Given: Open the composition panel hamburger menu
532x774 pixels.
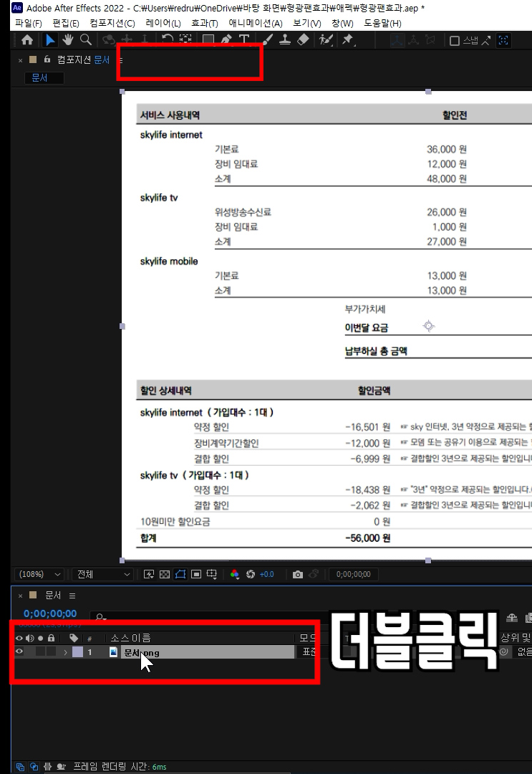Looking at the screenshot, I should [x=120, y=60].
